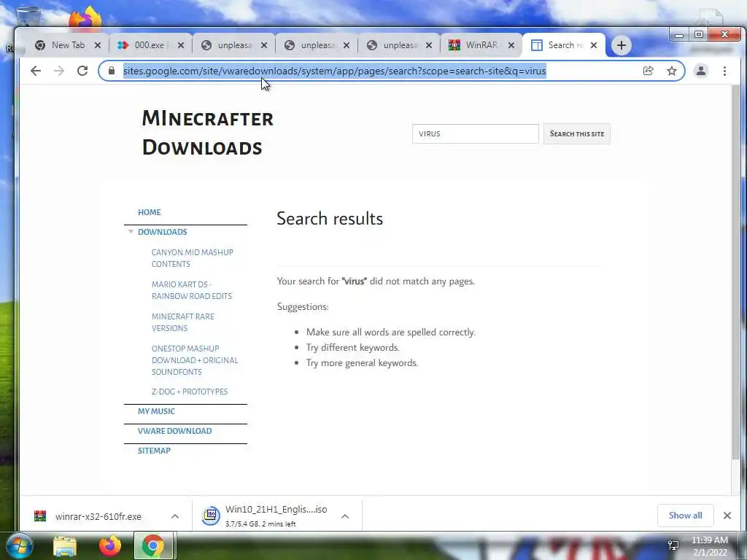Open the Chrome three-dot menu
The image size is (747, 560).
pyautogui.click(x=724, y=71)
